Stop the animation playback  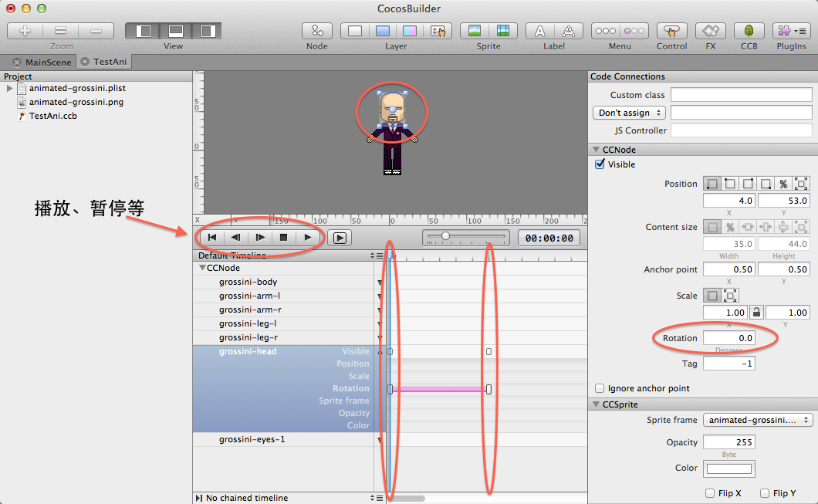pyautogui.click(x=283, y=238)
